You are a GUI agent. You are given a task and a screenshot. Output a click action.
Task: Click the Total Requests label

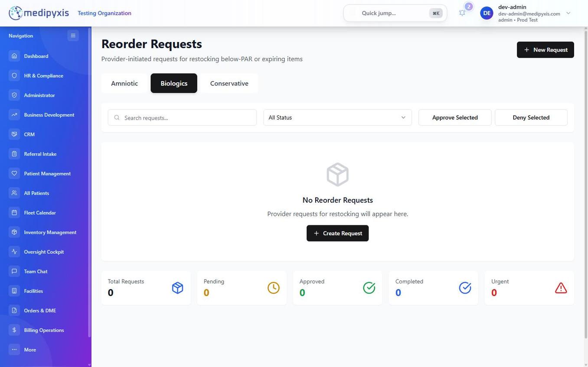[x=126, y=281]
